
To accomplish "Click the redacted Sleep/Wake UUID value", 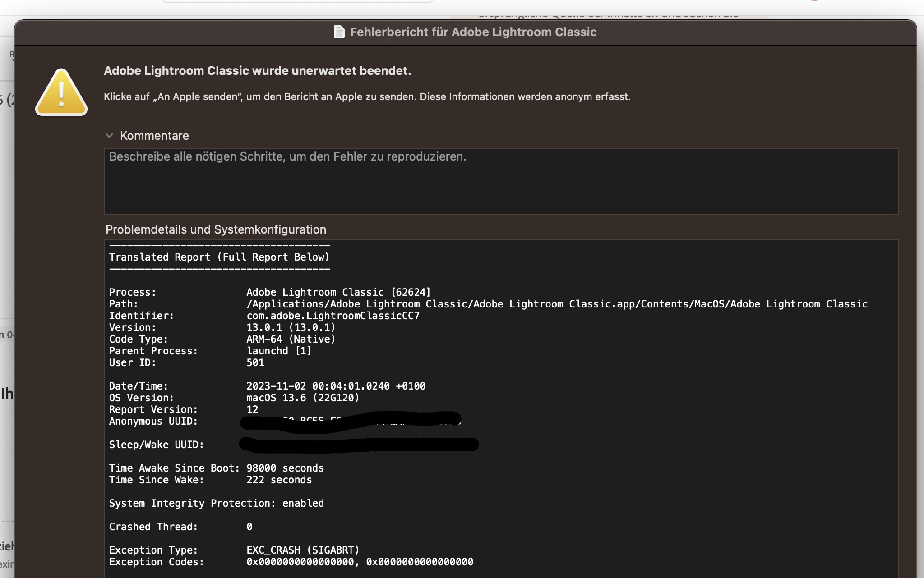I will point(359,445).
